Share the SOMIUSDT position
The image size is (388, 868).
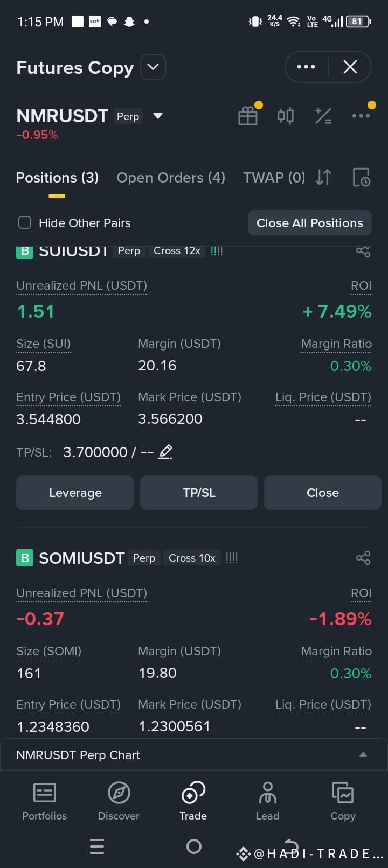pyautogui.click(x=363, y=558)
